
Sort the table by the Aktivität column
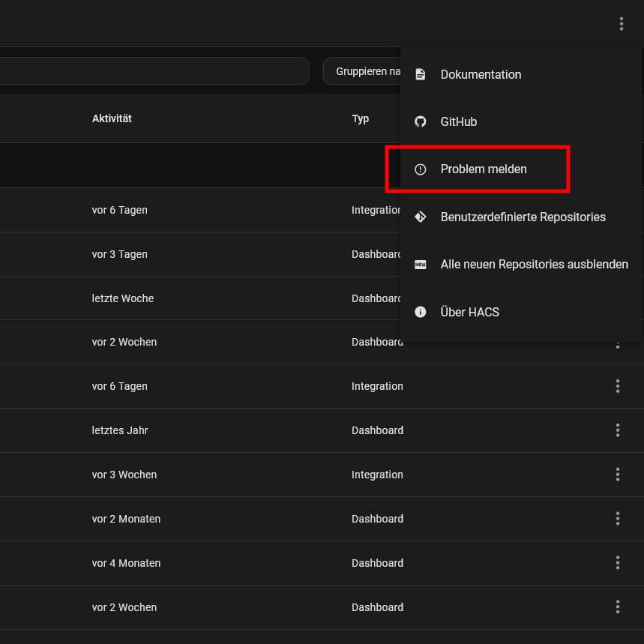coord(112,118)
